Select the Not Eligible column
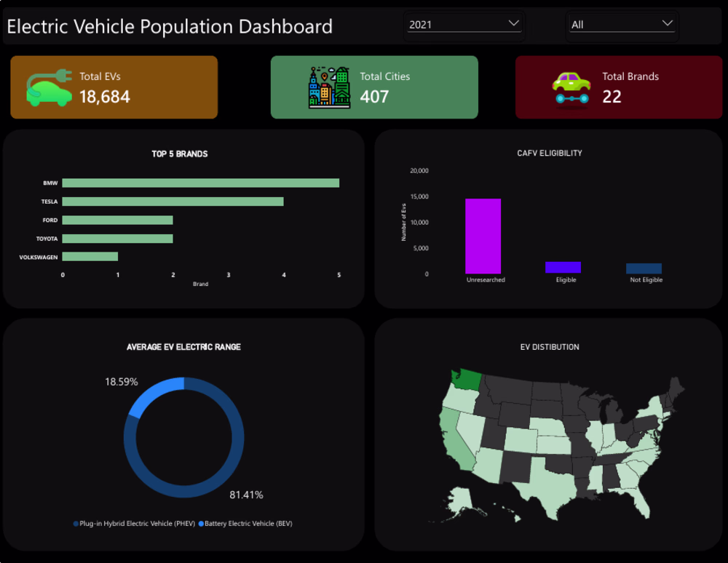The width and height of the screenshot is (728, 563). point(644,268)
